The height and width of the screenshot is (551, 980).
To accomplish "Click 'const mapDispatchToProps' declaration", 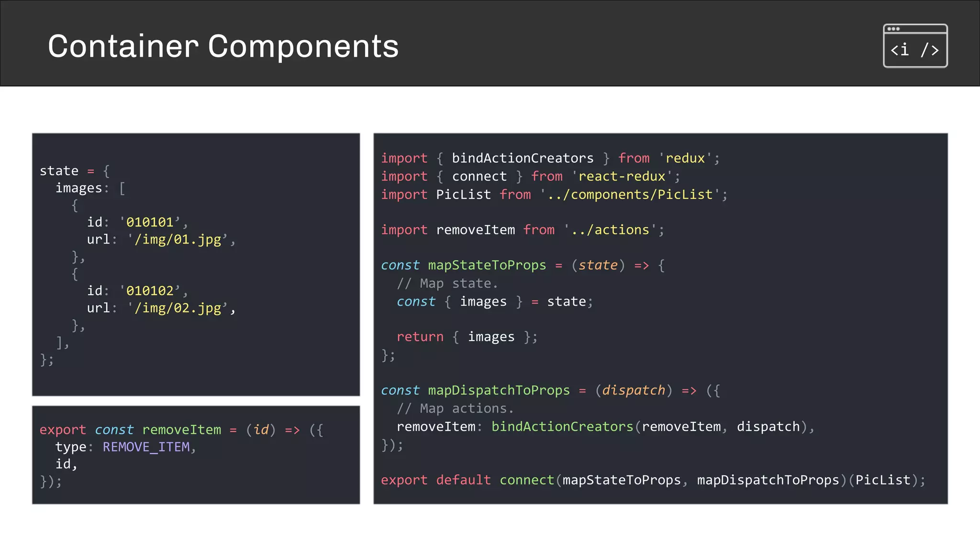I will 550,390.
